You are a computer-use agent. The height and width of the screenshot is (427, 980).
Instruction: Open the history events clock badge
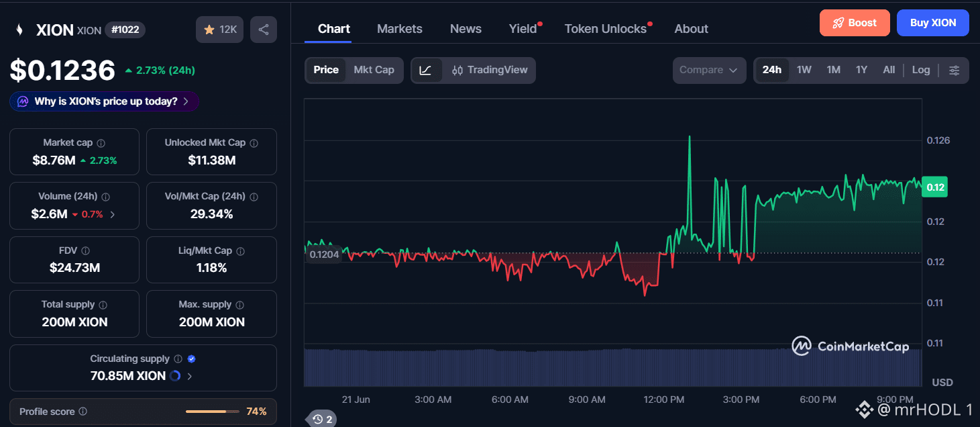tap(321, 420)
